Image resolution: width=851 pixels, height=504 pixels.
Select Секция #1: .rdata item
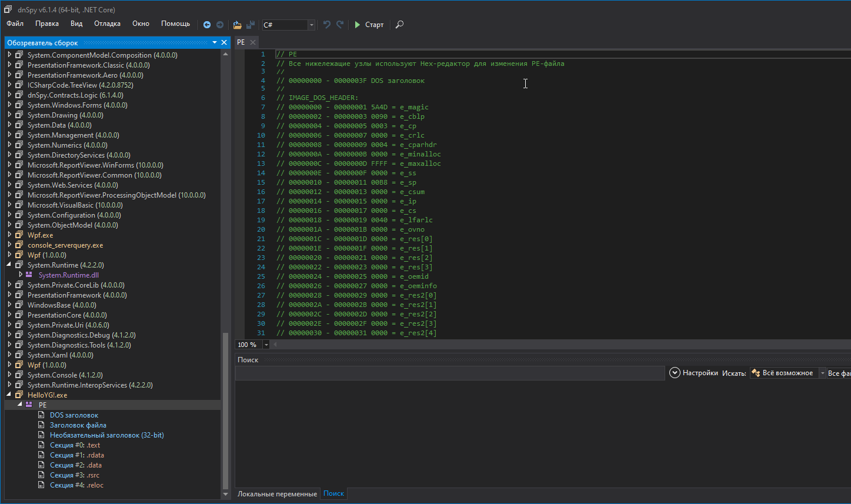click(x=77, y=455)
